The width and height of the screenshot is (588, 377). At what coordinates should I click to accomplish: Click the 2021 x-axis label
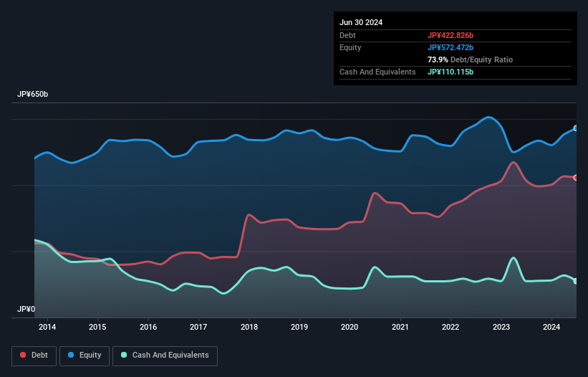click(x=400, y=327)
